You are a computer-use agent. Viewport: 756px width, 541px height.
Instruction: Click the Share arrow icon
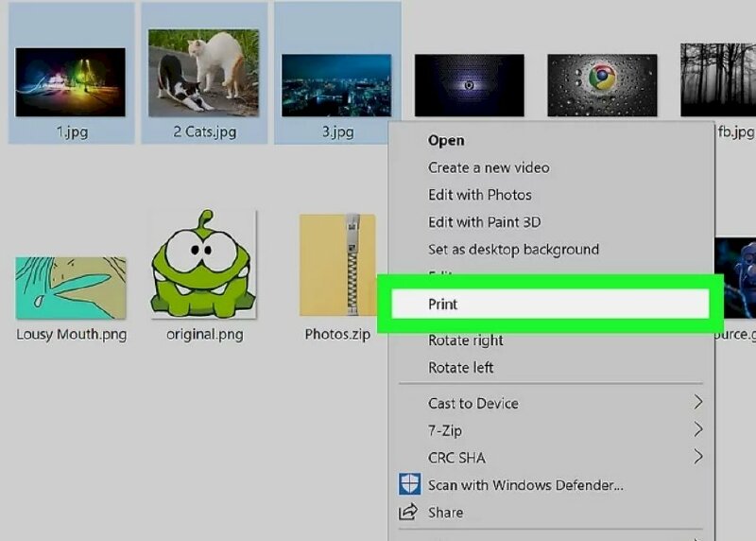click(409, 513)
